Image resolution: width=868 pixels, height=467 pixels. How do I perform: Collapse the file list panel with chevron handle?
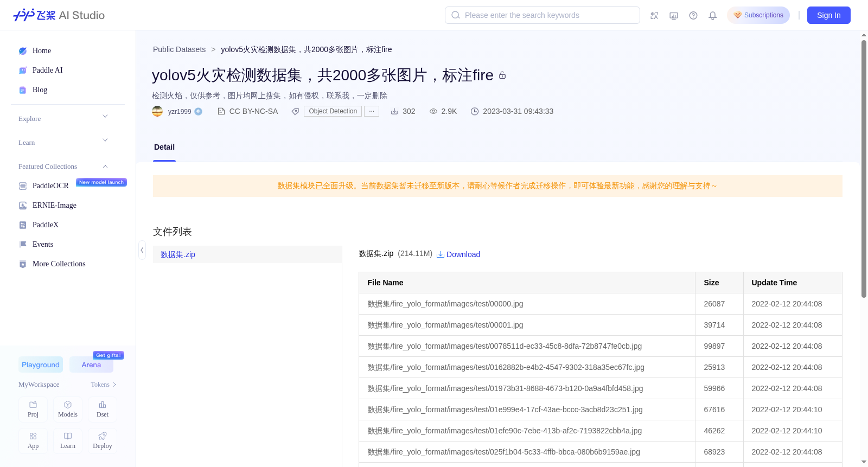pyautogui.click(x=142, y=250)
